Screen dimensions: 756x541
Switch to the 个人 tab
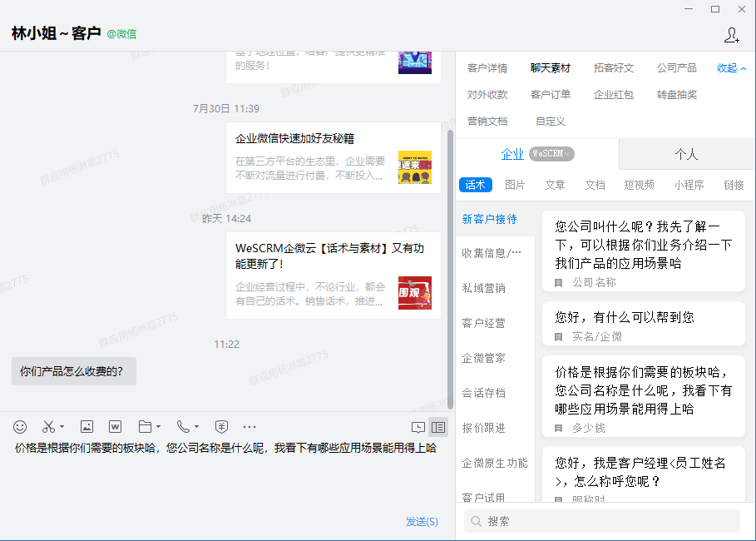686,155
